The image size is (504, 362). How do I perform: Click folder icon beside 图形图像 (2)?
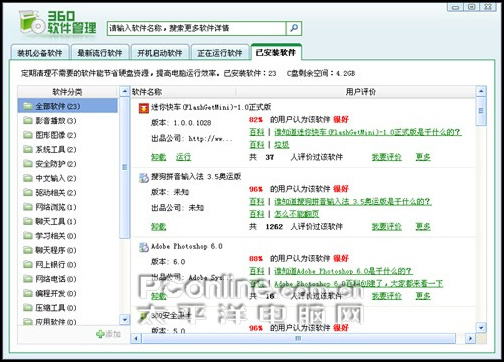(x=28, y=135)
